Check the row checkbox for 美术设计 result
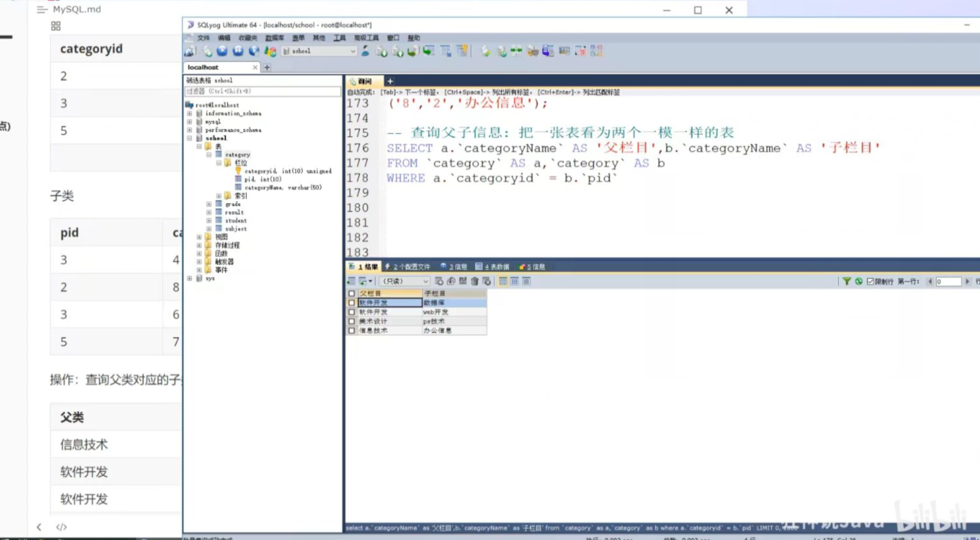This screenshot has height=540, width=980. point(352,321)
